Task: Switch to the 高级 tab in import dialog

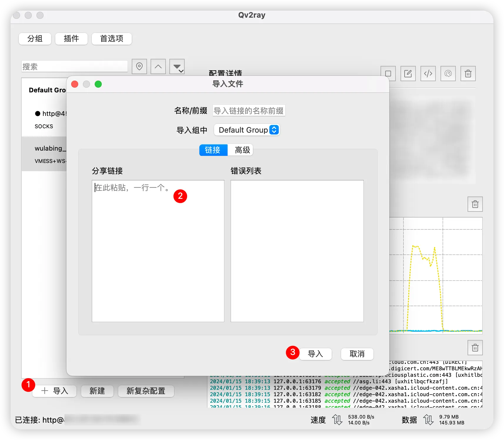Action: point(241,150)
